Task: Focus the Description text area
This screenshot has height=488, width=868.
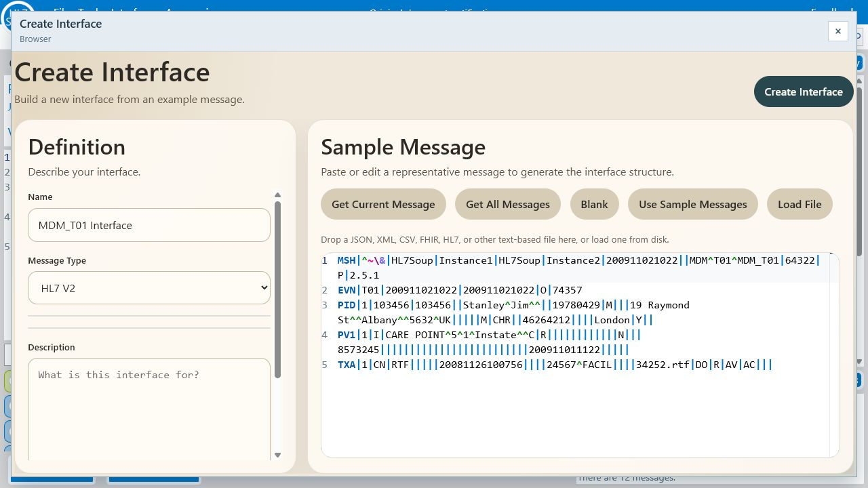Action: 149,409
